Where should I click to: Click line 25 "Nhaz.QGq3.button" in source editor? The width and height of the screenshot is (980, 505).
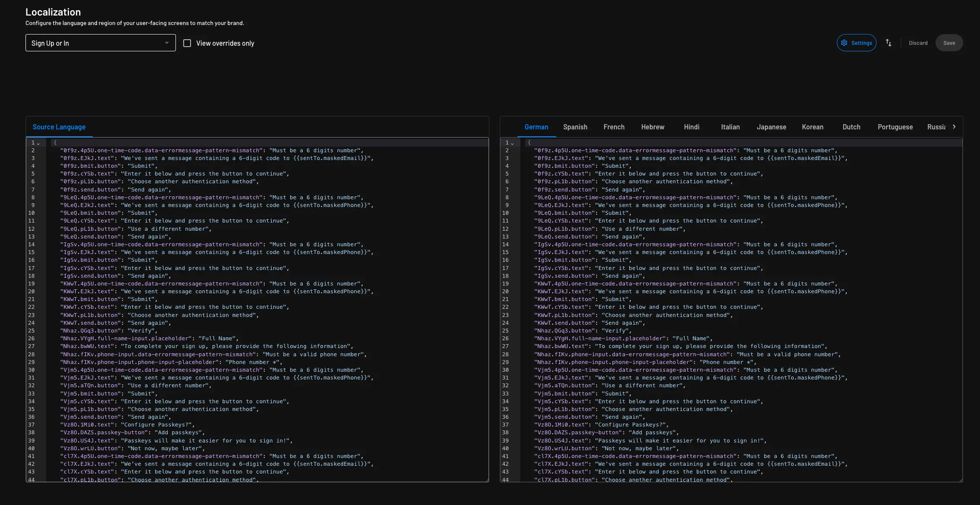pyautogui.click(x=91, y=331)
